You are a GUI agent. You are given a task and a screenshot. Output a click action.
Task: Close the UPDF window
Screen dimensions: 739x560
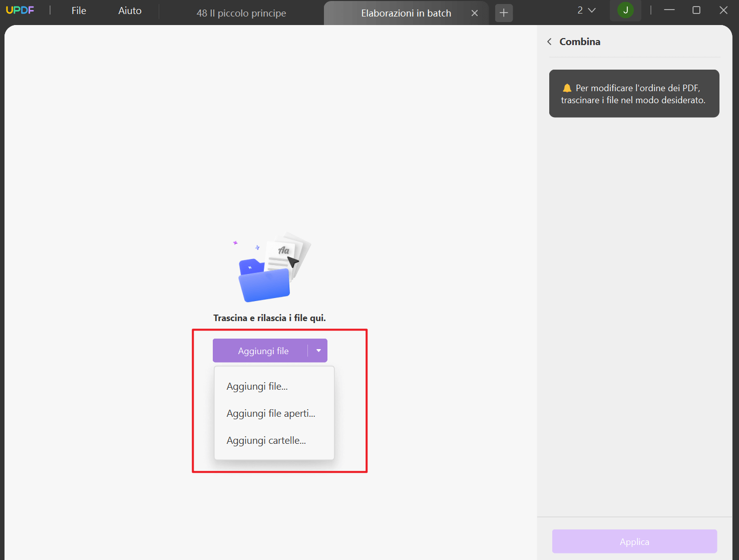pos(723,10)
